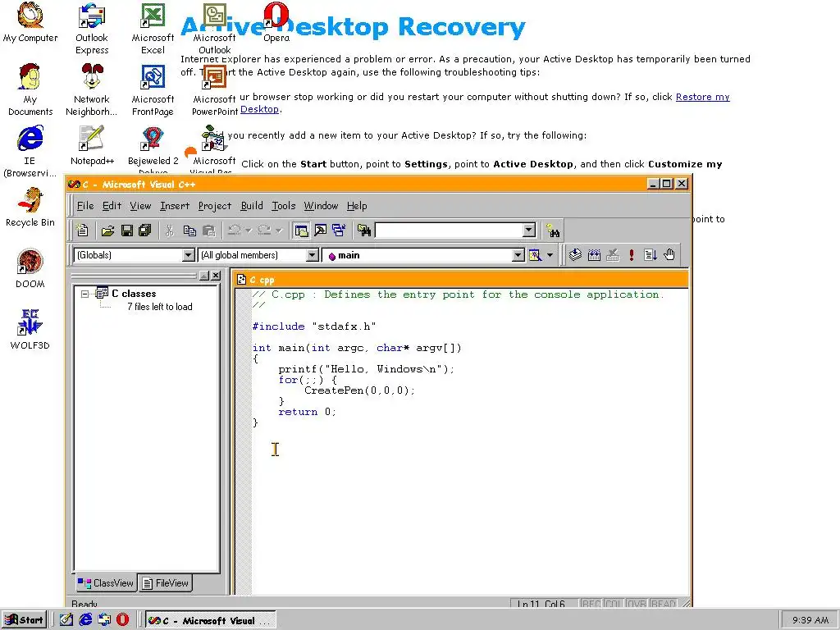
Task: Click the Go debug icon
Action: pyautogui.click(x=651, y=255)
